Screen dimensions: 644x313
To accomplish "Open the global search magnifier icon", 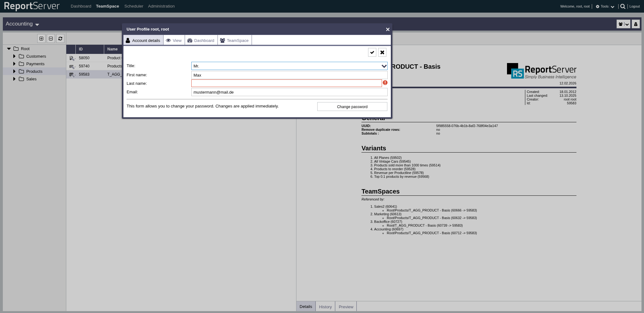I will tap(623, 6).
